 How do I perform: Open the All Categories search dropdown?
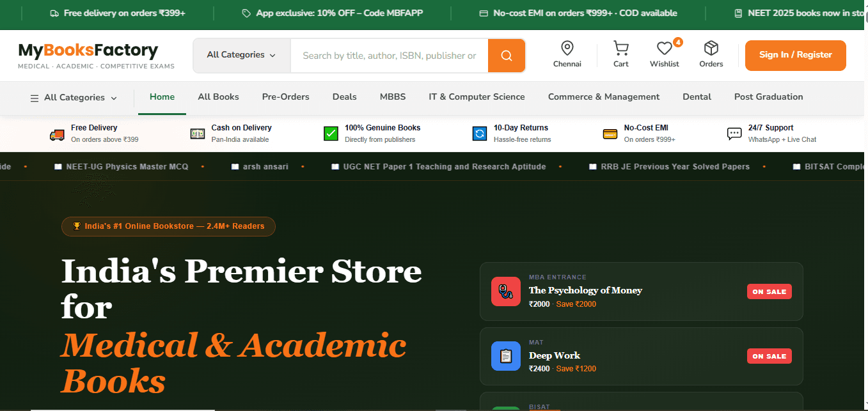tap(241, 55)
